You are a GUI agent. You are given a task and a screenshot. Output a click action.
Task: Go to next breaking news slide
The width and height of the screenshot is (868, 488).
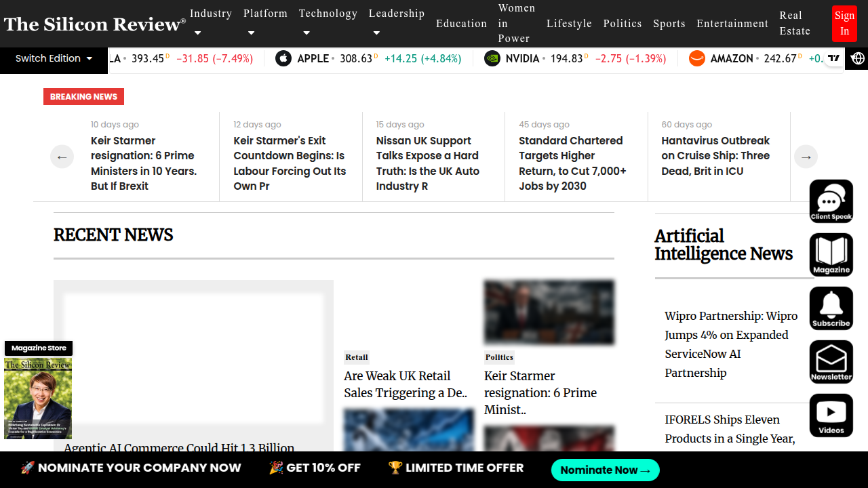(x=806, y=157)
